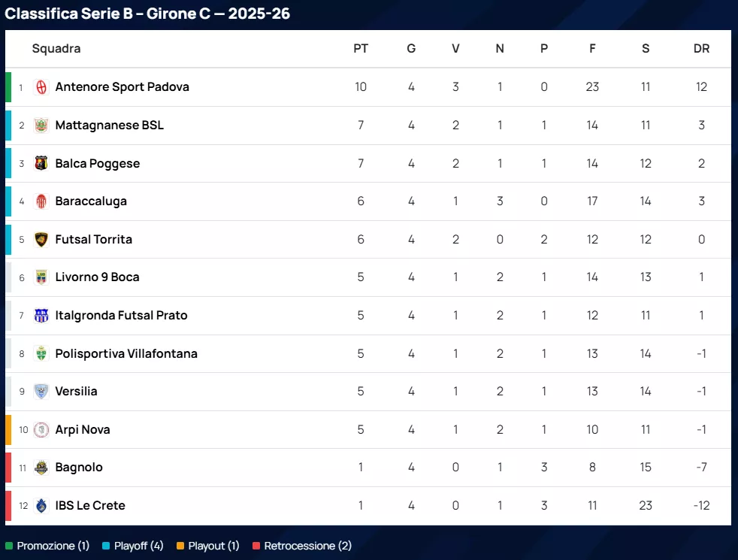The width and height of the screenshot is (738, 560).
Task: Open the Arpi Nova team link
Action: [83, 430]
